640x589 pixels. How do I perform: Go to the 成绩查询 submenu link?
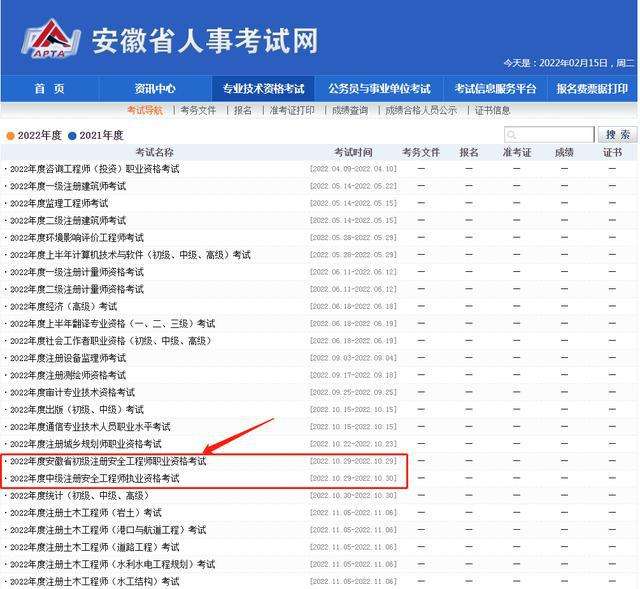pos(350,111)
